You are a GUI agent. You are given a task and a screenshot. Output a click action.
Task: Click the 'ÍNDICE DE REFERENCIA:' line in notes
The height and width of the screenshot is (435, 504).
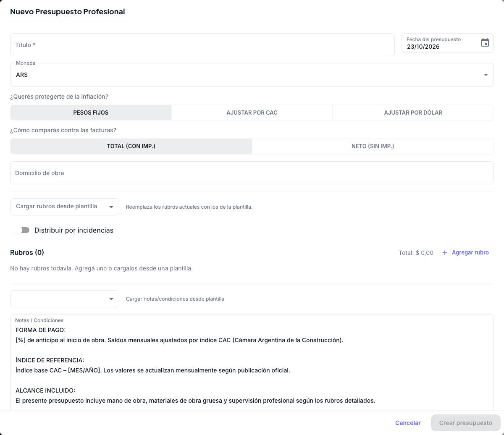(50, 360)
